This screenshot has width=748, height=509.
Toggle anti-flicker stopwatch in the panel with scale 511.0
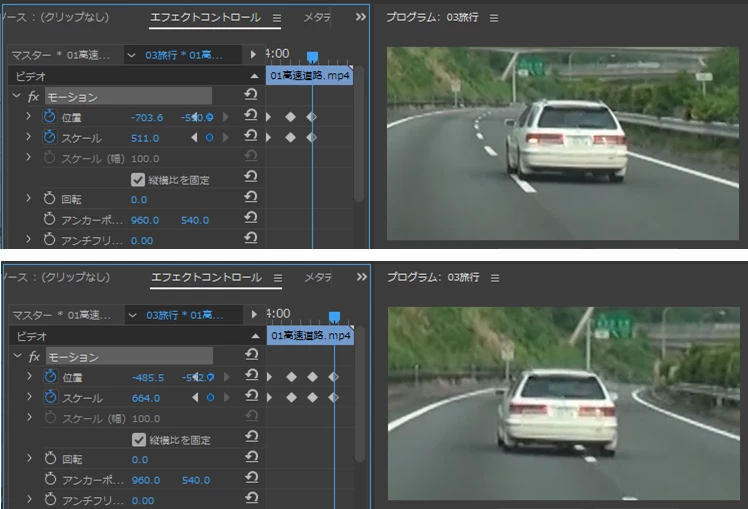click(50, 239)
